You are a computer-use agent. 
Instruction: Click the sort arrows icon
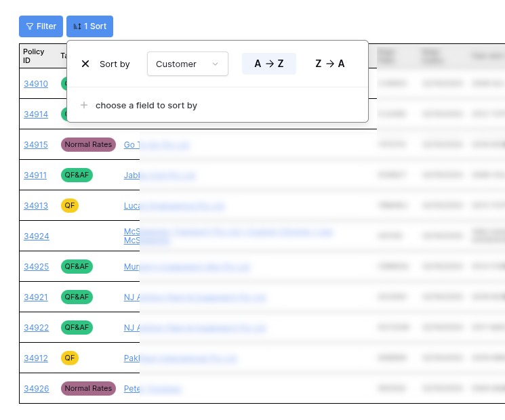click(x=77, y=26)
